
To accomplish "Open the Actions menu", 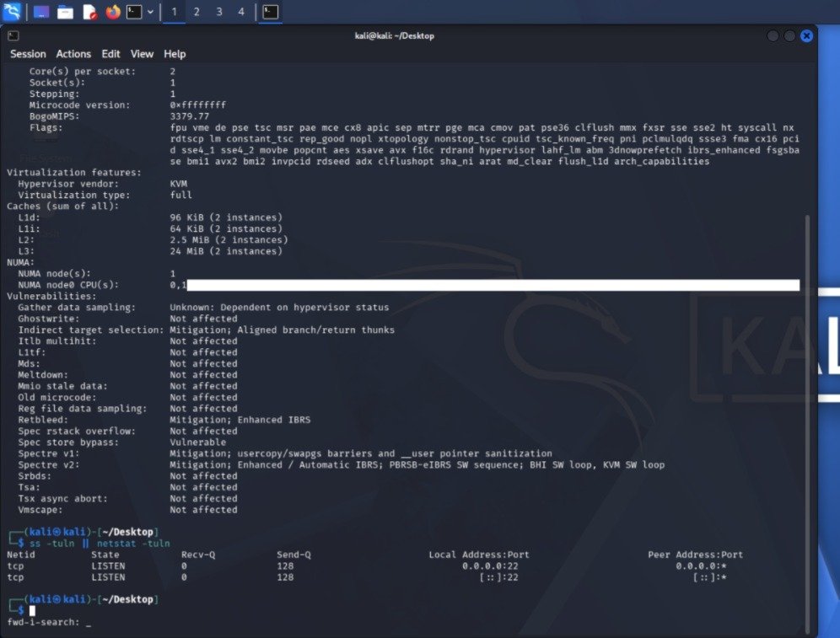I will pyautogui.click(x=73, y=54).
